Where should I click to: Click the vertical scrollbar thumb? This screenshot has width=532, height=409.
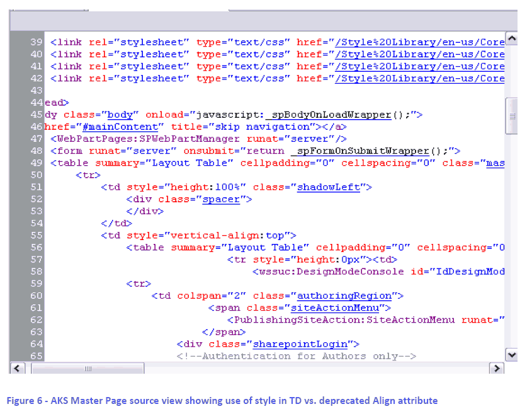click(511, 116)
